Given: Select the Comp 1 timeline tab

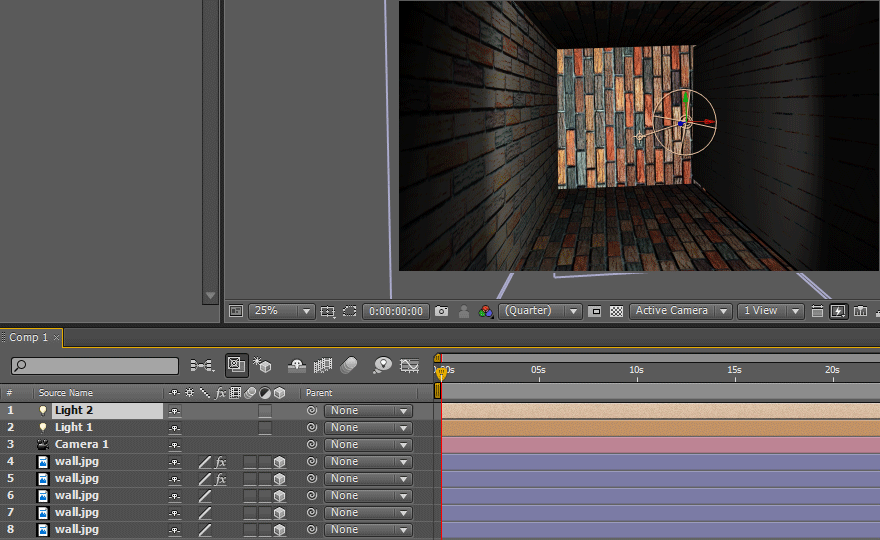Looking at the screenshot, I should click(30, 338).
